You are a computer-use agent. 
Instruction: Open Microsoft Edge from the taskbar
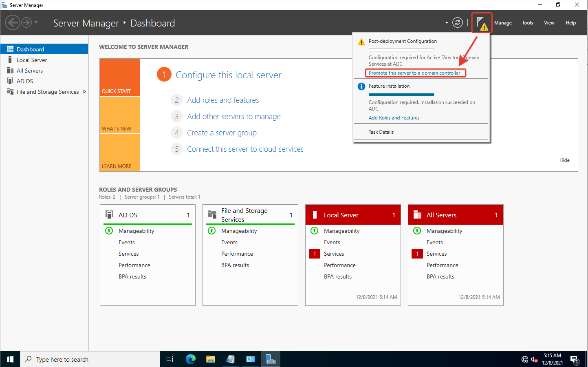190,359
